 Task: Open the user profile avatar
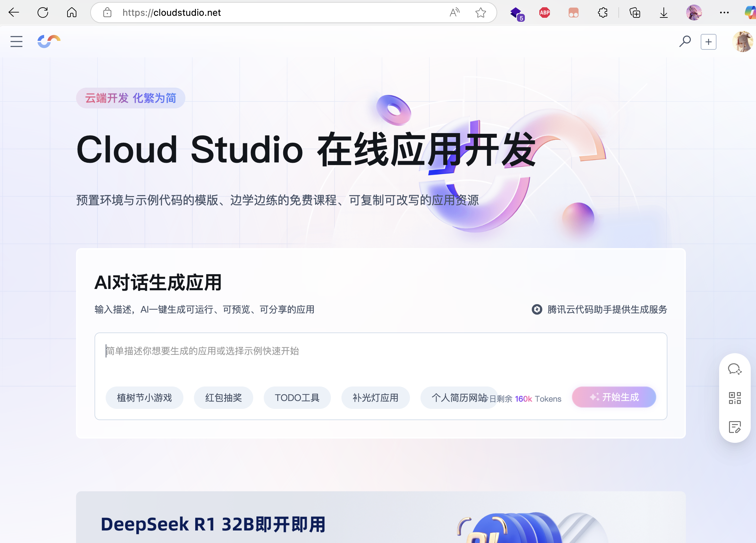click(x=743, y=42)
